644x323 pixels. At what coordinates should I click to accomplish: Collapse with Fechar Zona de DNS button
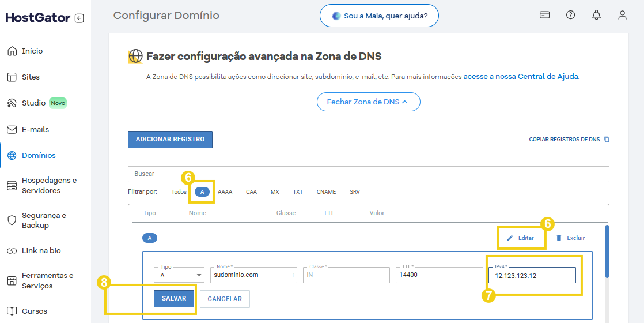[369, 102]
